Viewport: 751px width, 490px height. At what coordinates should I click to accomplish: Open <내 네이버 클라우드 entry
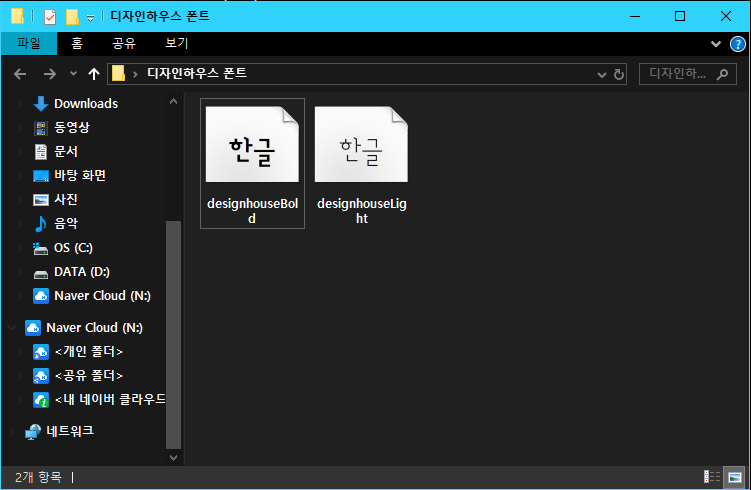[110, 399]
